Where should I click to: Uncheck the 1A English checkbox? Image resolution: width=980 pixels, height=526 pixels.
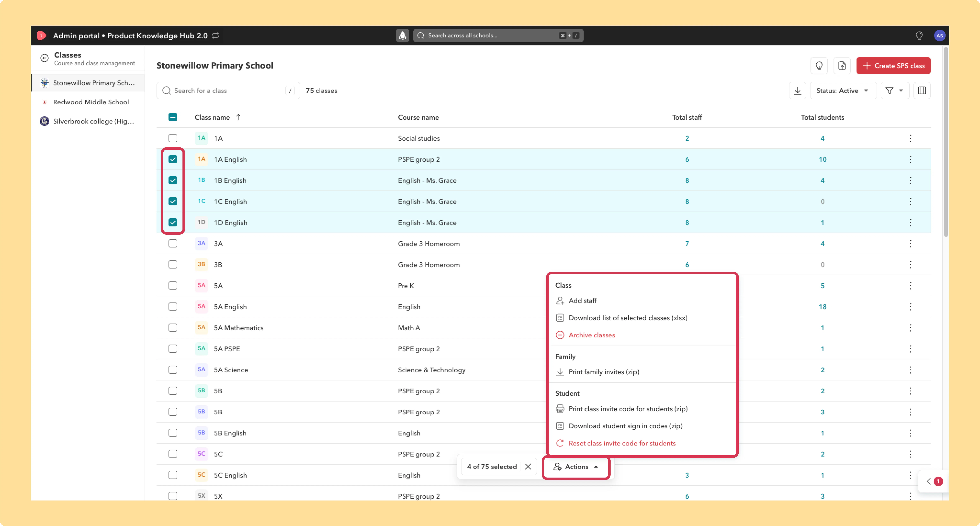click(173, 159)
